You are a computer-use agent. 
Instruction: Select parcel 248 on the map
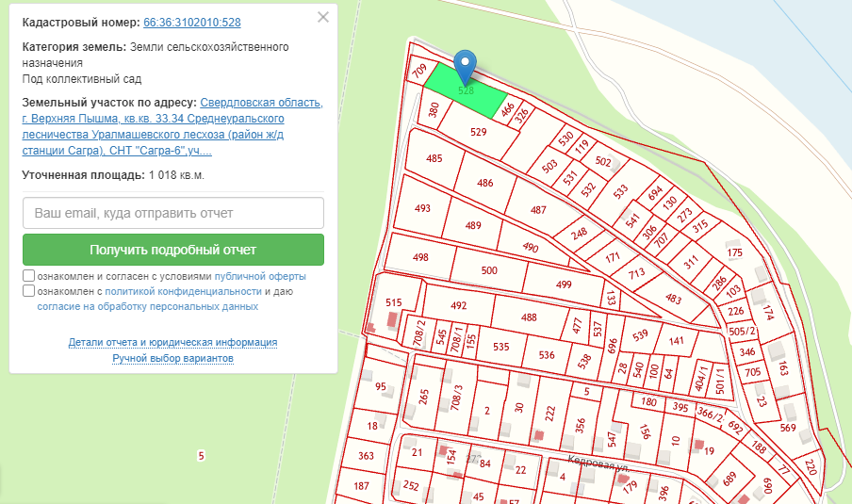(x=579, y=233)
